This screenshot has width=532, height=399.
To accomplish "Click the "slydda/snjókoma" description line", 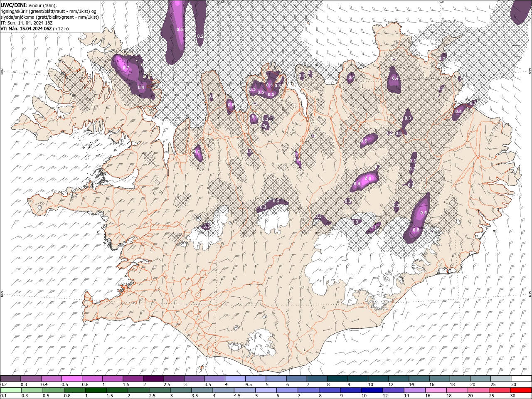I will [x=49, y=17].
